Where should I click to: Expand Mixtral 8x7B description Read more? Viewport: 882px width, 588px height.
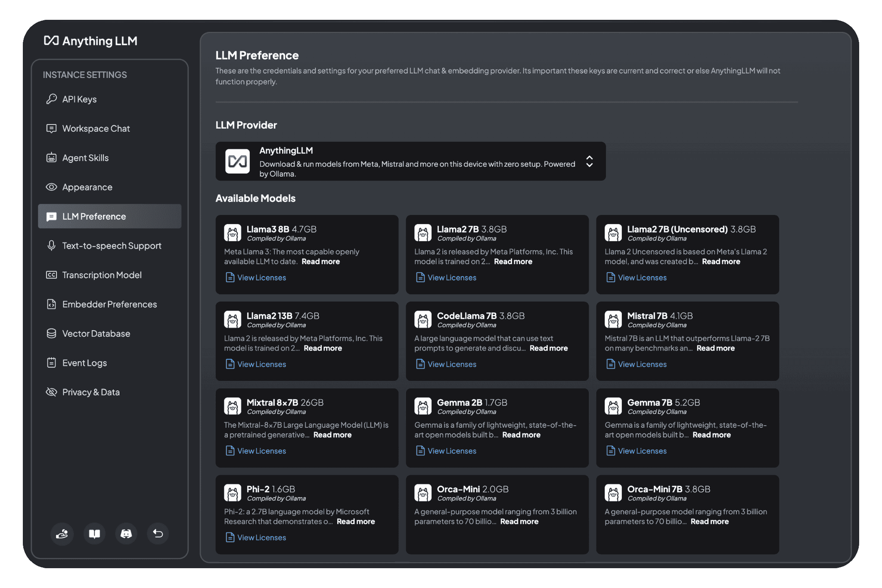(x=332, y=435)
